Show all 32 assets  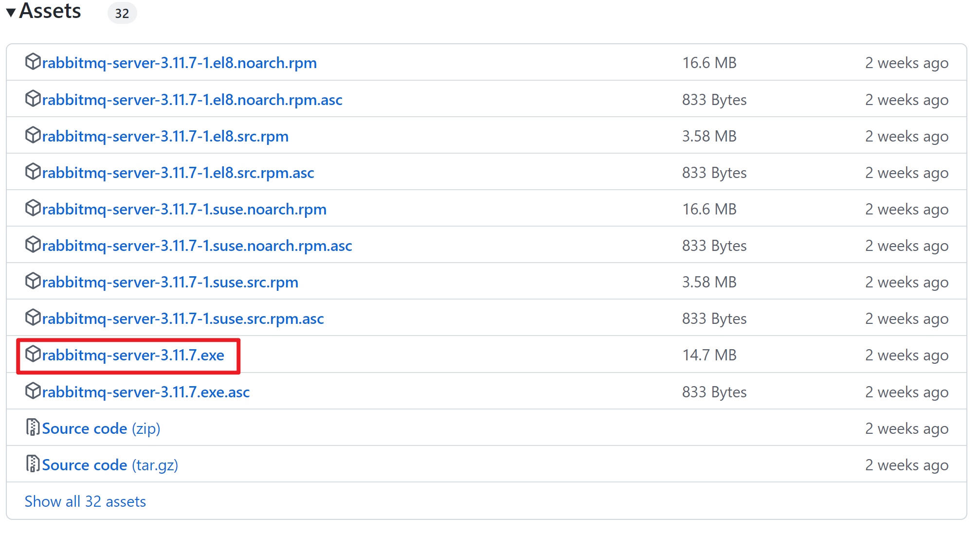click(85, 501)
